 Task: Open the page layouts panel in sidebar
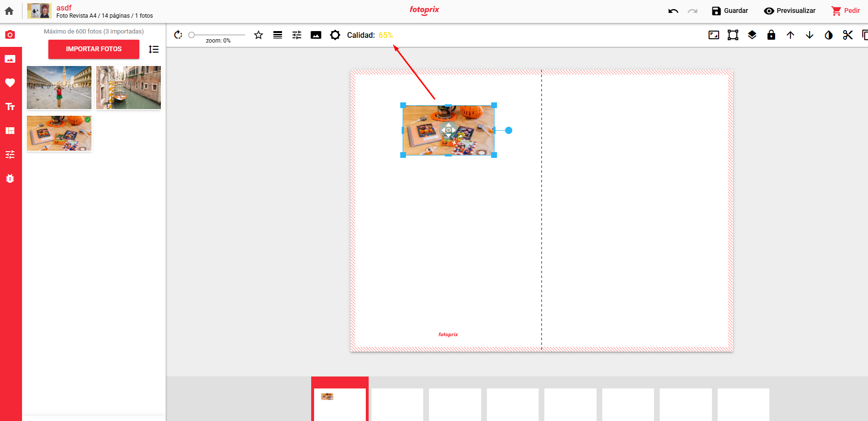(x=10, y=131)
